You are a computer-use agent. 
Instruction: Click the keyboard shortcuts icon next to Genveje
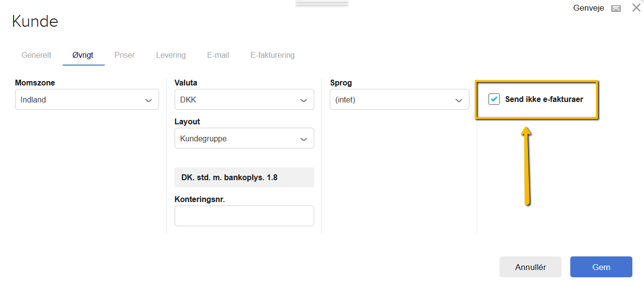pyautogui.click(x=616, y=8)
